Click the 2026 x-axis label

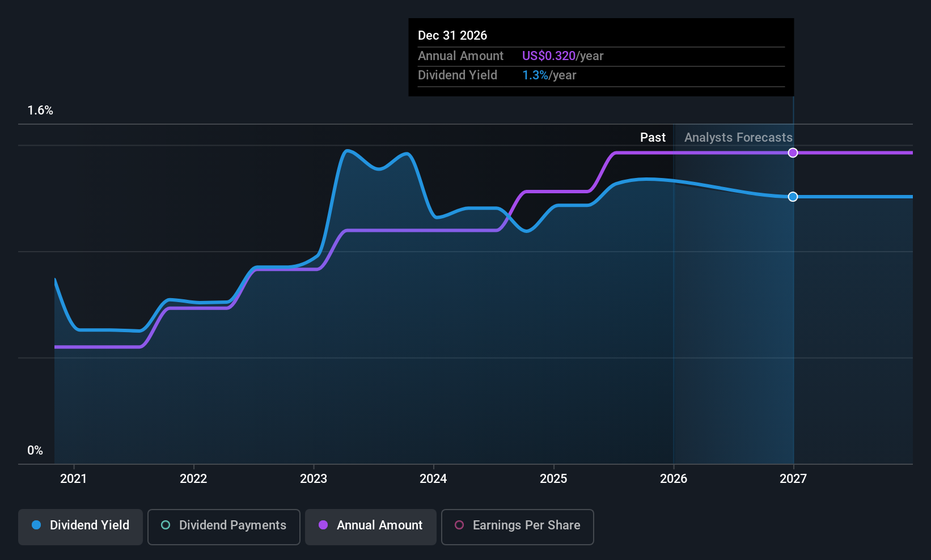(674, 478)
